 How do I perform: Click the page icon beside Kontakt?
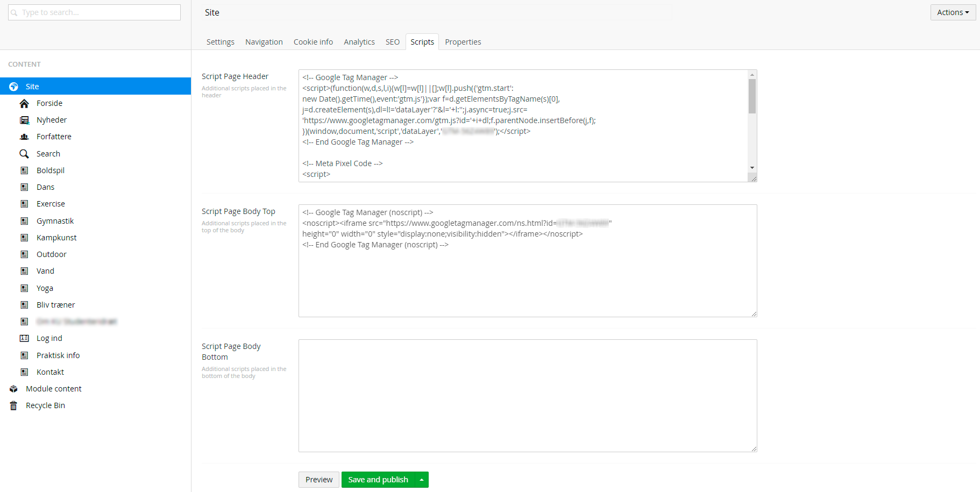24,372
